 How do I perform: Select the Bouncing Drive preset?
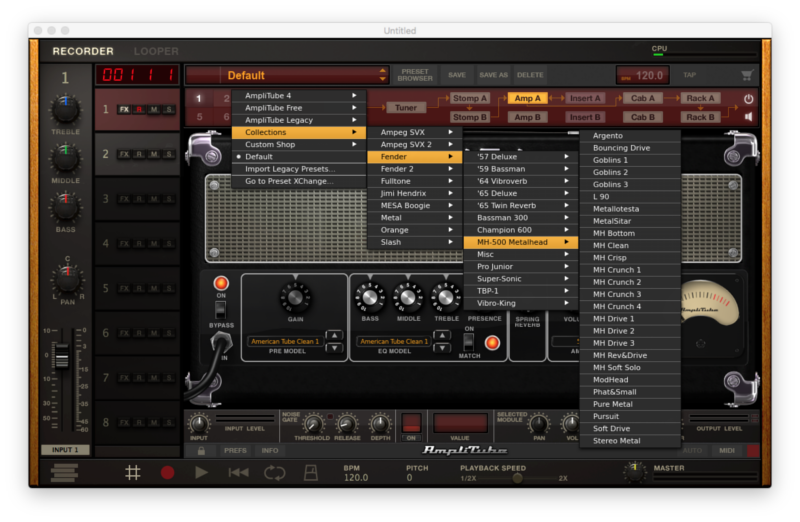tap(630, 148)
